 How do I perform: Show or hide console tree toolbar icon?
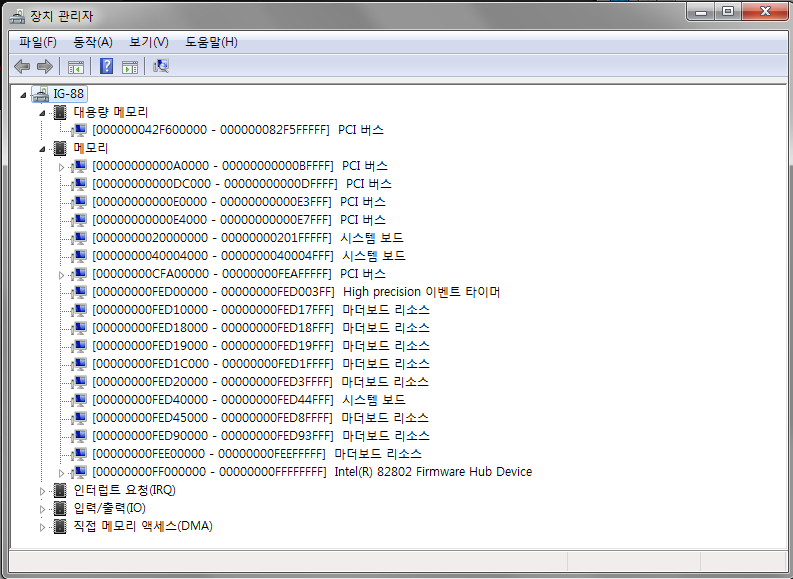click(x=76, y=66)
